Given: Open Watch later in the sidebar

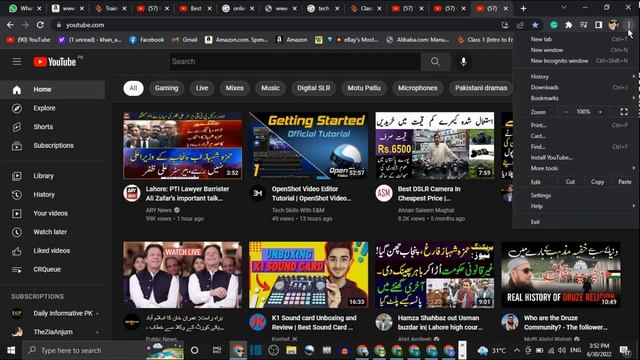Looking at the screenshot, I should tap(53, 232).
